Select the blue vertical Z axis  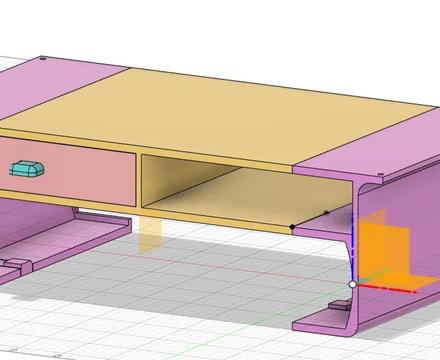(x=352, y=247)
